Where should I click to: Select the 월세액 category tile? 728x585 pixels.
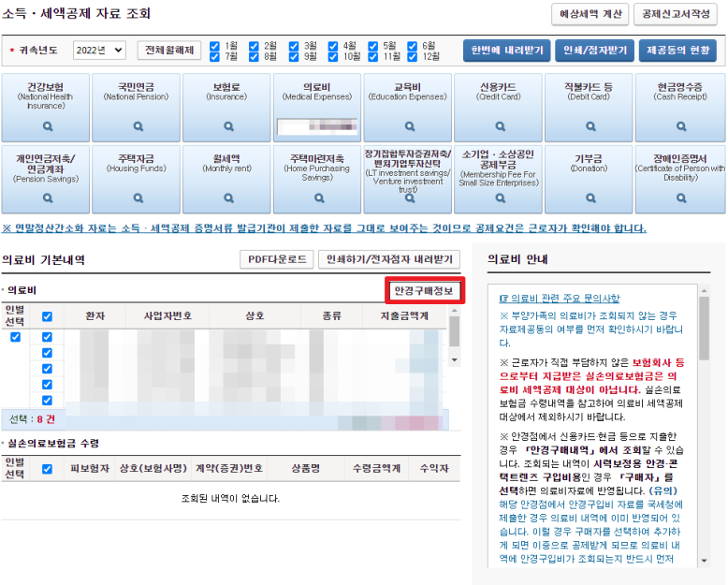click(x=226, y=179)
